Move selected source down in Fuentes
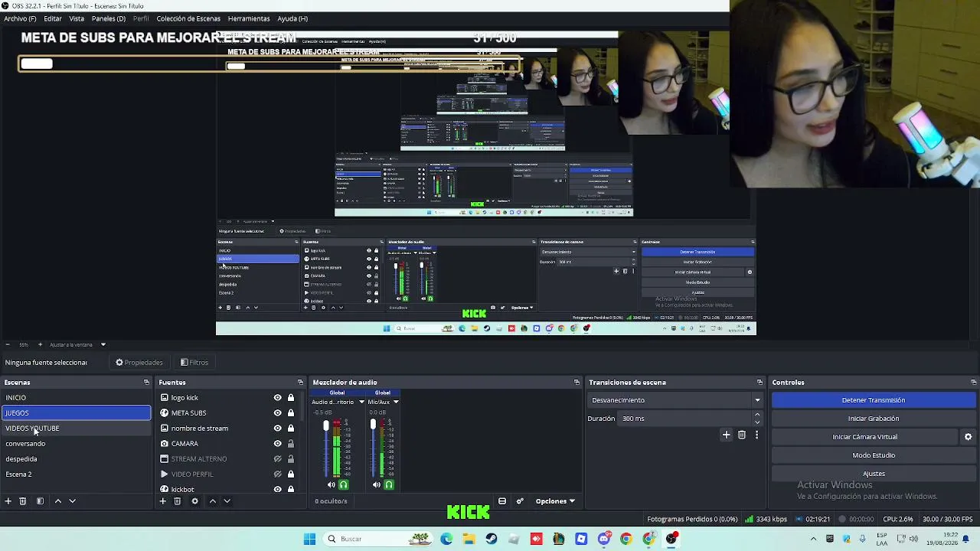Screen dimensions: 980x551 coord(227,501)
